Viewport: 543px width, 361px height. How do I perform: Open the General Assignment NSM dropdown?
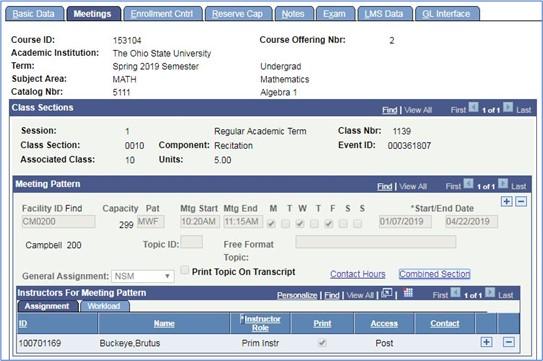pos(143,276)
